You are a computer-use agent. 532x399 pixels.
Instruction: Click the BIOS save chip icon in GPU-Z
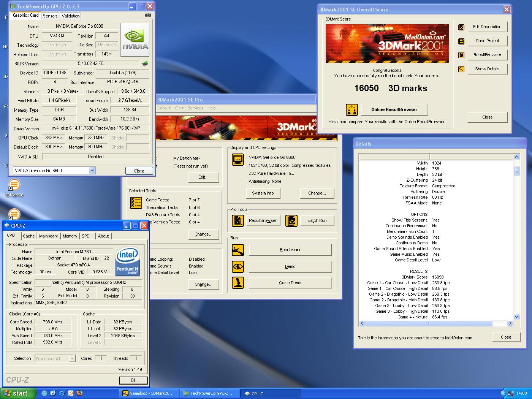145,63
